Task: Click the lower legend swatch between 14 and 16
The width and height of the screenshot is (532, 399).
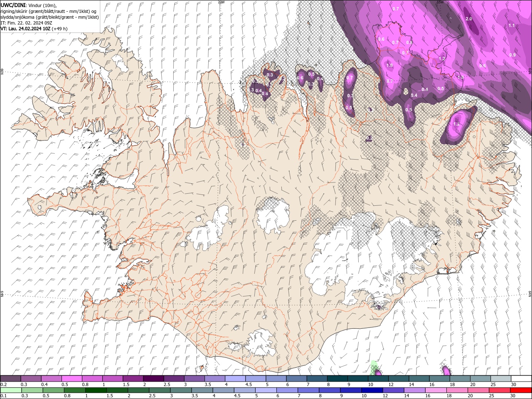Action: tap(415, 390)
